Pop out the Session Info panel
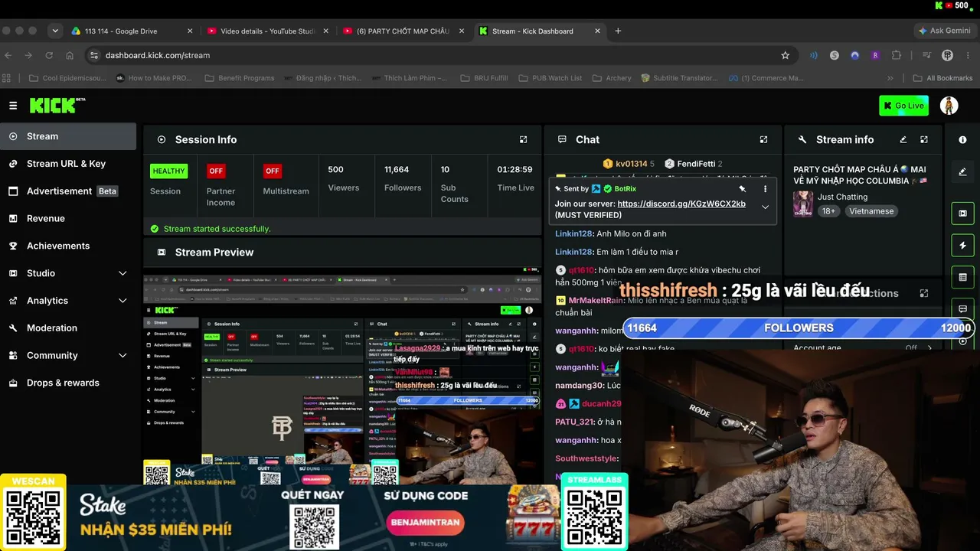980x551 pixels. click(524, 139)
